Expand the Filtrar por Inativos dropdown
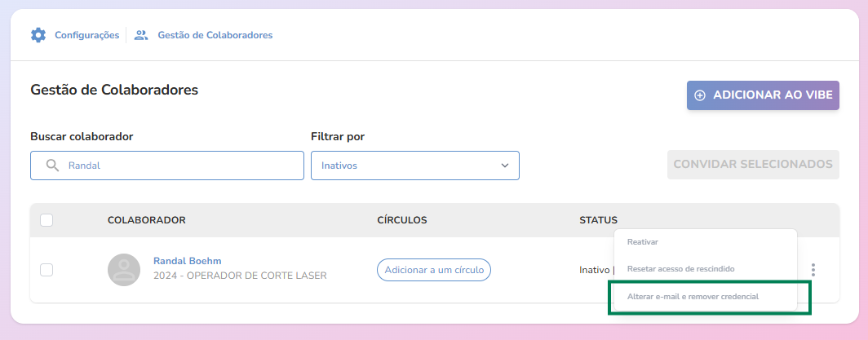This screenshot has width=868, height=340. tap(414, 166)
